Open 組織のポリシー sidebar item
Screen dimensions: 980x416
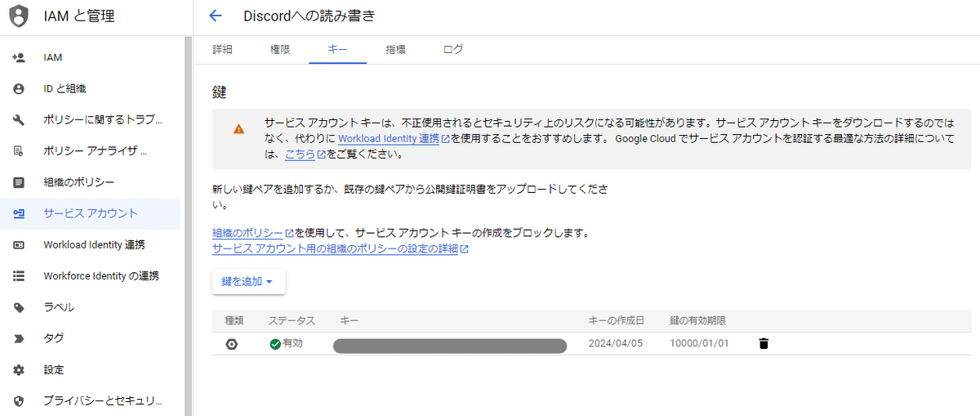tap(90, 182)
